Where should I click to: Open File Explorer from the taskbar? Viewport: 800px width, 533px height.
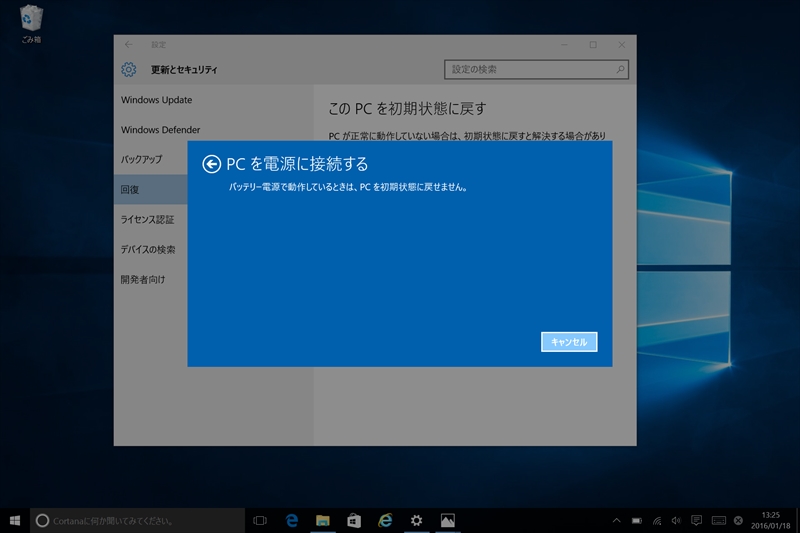(x=322, y=521)
